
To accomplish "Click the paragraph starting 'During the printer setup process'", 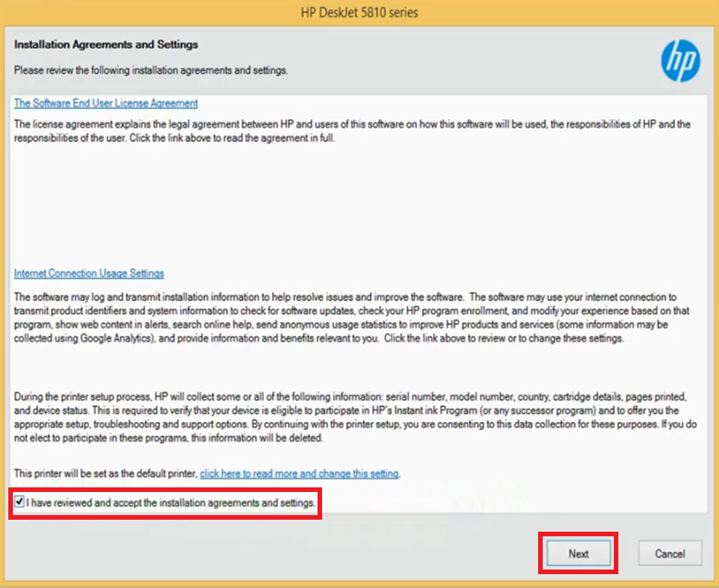I will (355, 417).
